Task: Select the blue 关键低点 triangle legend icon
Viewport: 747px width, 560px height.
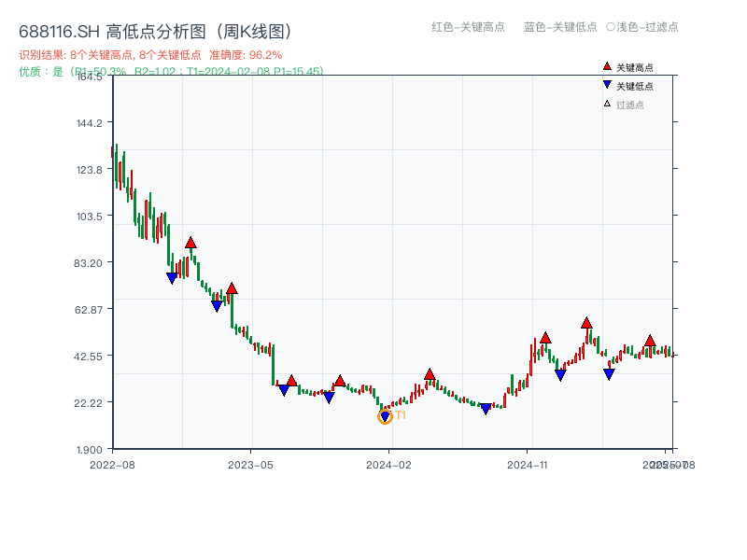Action: tap(607, 84)
